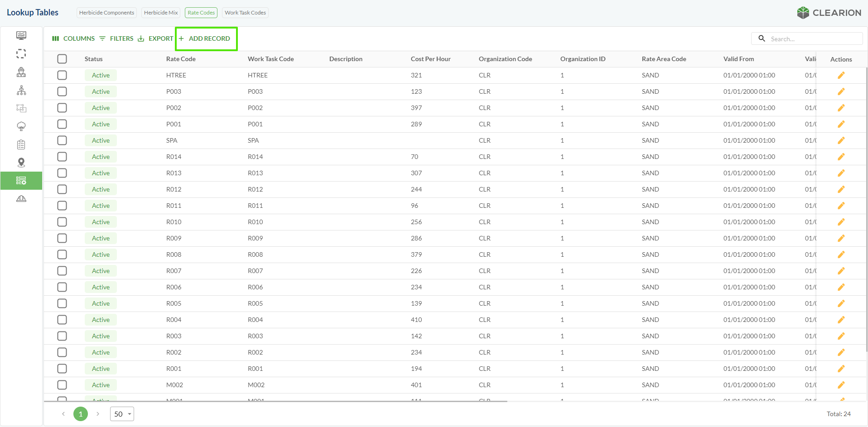Open the organization hierarchy sidebar icon
868x427 pixels.
click(21, 90)
